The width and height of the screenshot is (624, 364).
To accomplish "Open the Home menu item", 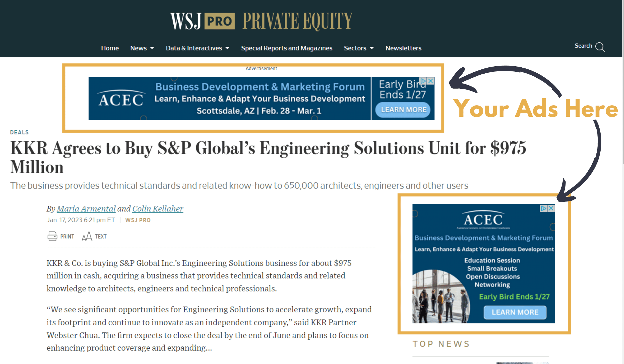I will 110,48.
